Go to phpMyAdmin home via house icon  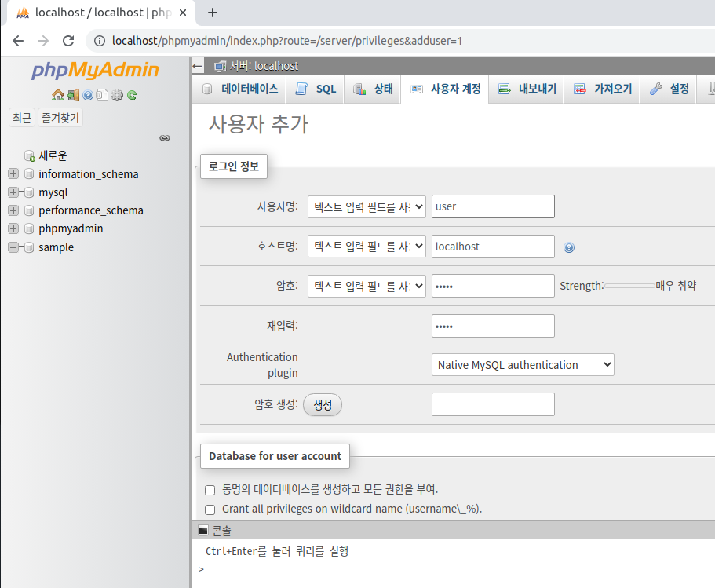pos(58,95)
